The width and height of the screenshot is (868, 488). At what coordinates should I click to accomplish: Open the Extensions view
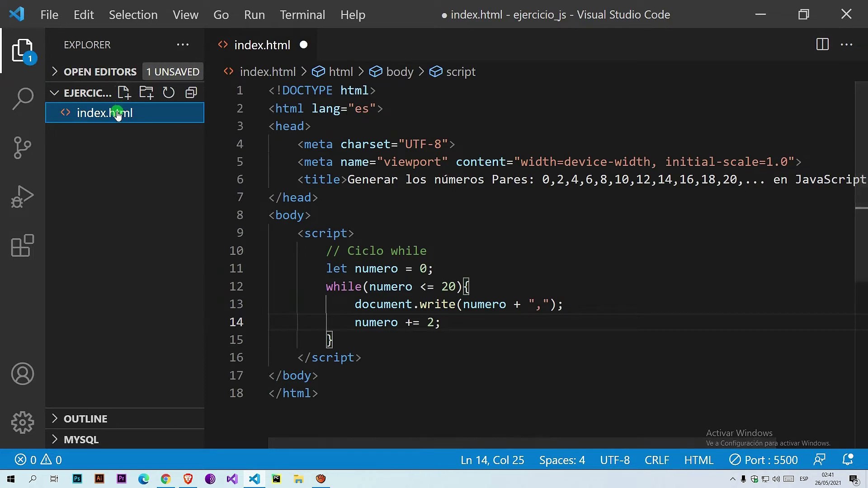click(x=22, y=246)
